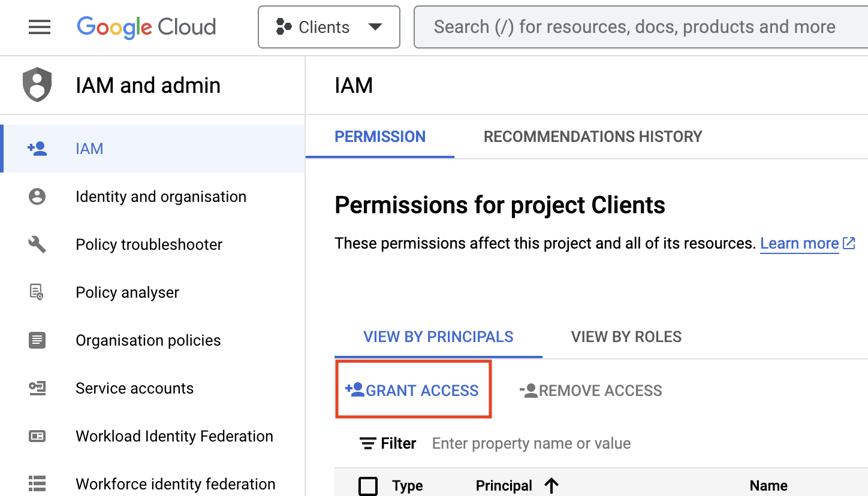
Task: Click the Identity and organisation person icon
Action: coord(37,196)
